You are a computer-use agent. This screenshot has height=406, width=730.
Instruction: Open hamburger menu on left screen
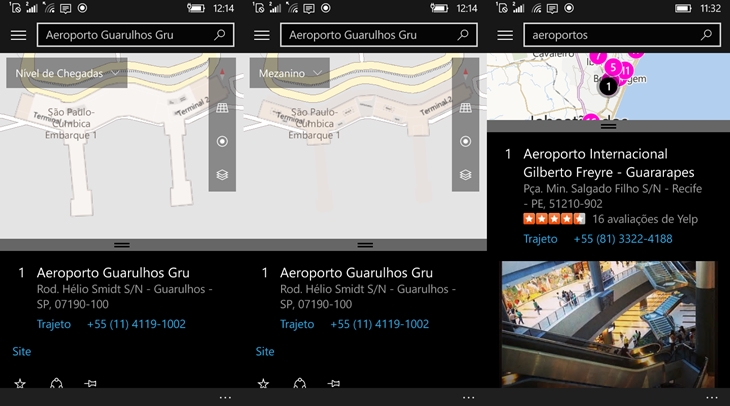coord(19,35)
